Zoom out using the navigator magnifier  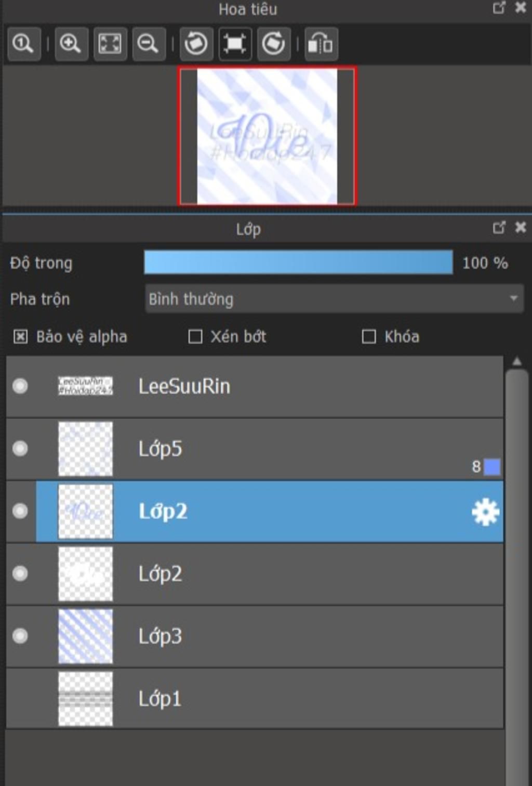(148, 44)
